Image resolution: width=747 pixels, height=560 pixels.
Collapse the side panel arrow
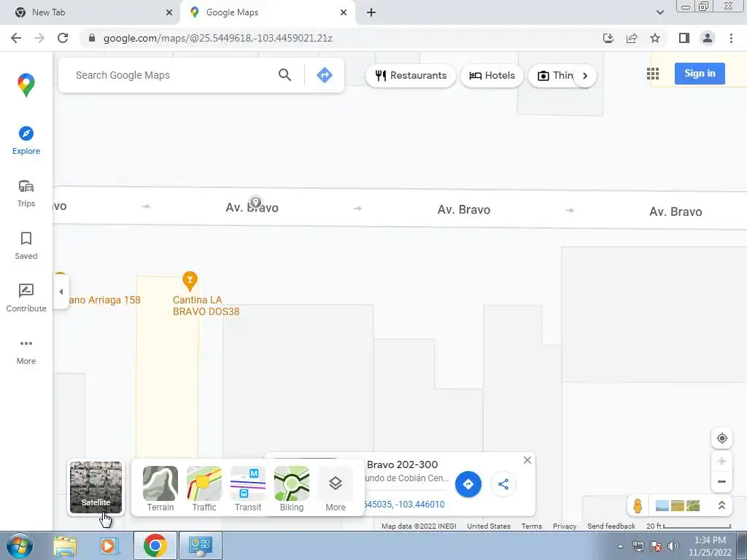[61, 292]
